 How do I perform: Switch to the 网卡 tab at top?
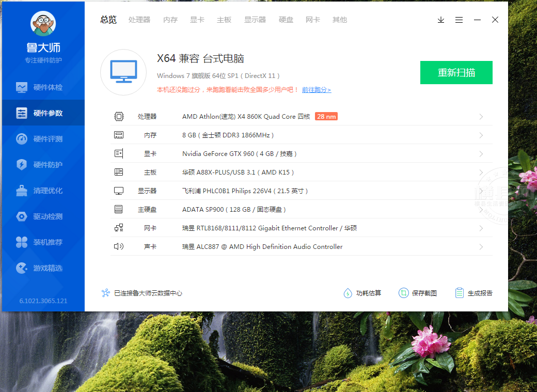click(313, 20)
